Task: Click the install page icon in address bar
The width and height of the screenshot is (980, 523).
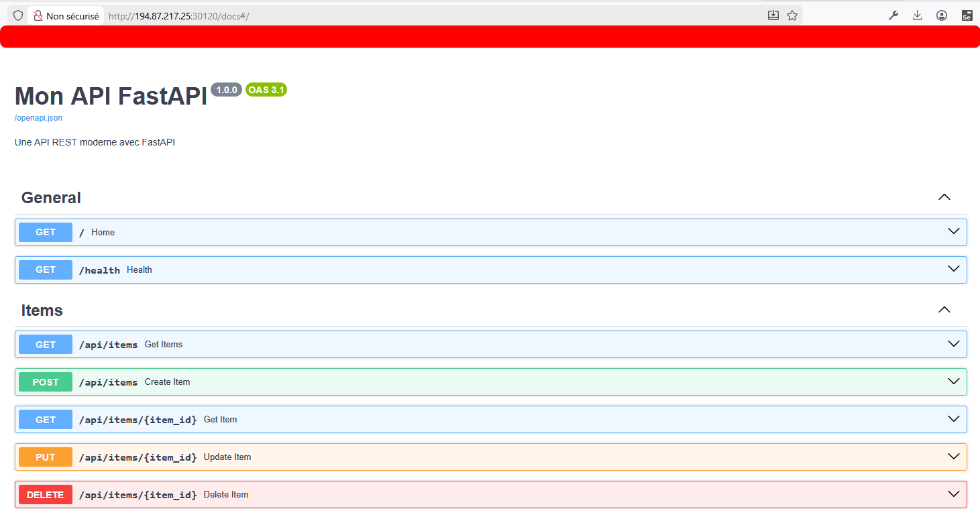Action: (773, 15)
